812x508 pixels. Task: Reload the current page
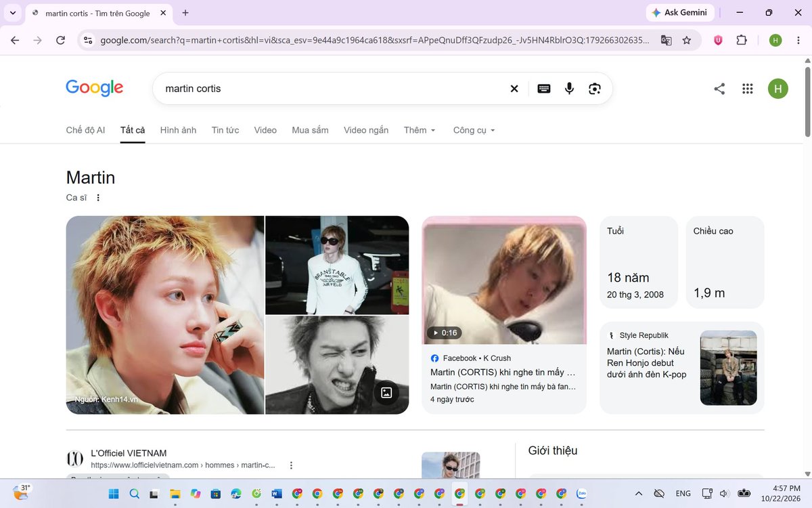[60, 40]
